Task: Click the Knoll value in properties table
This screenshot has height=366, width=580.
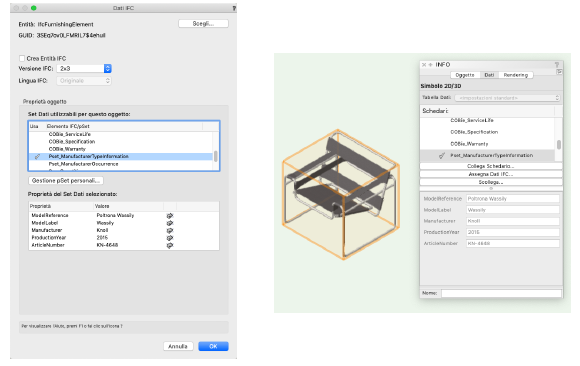Action: point(102,230)
